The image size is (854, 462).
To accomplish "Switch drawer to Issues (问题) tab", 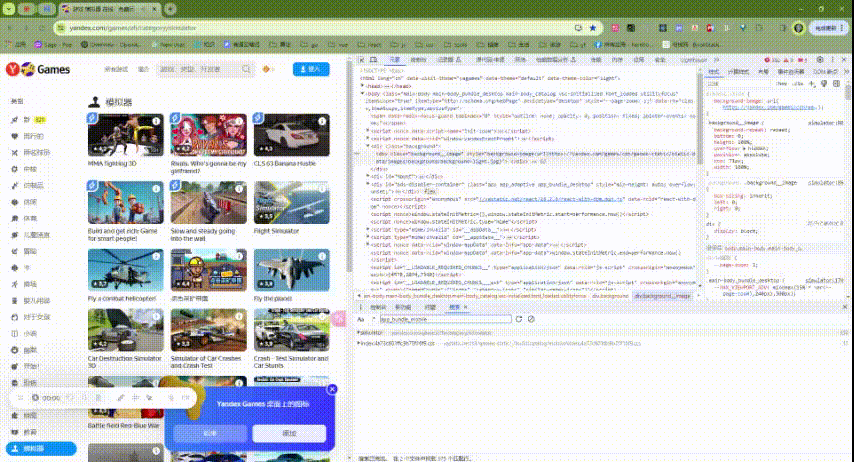I will (x=430, y=307).
